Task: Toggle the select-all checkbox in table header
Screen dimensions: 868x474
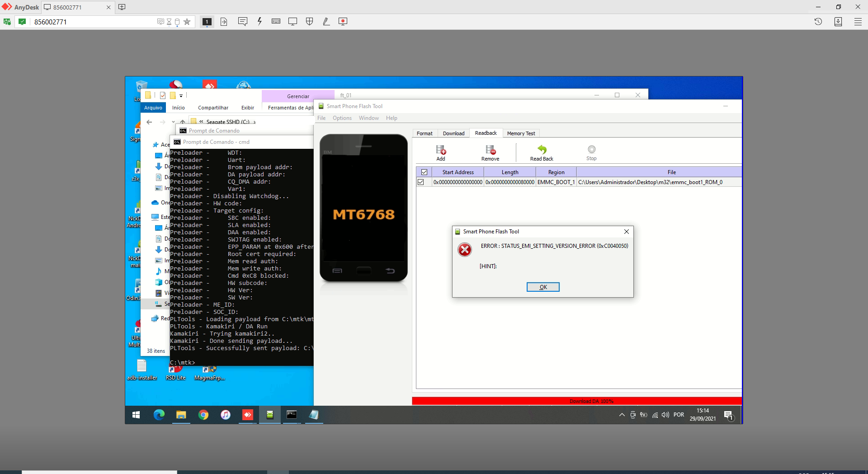Action: 424,172
